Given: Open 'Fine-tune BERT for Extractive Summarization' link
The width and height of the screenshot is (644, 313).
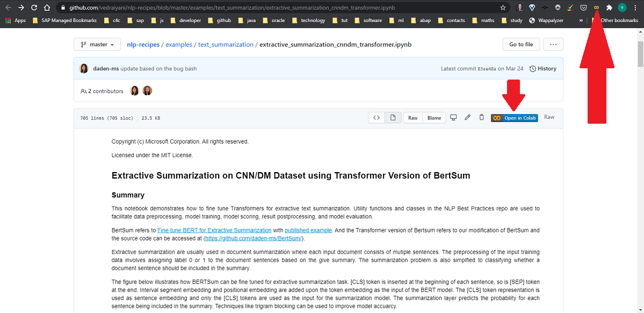Looking at the screenshot, I should point(214,230).
